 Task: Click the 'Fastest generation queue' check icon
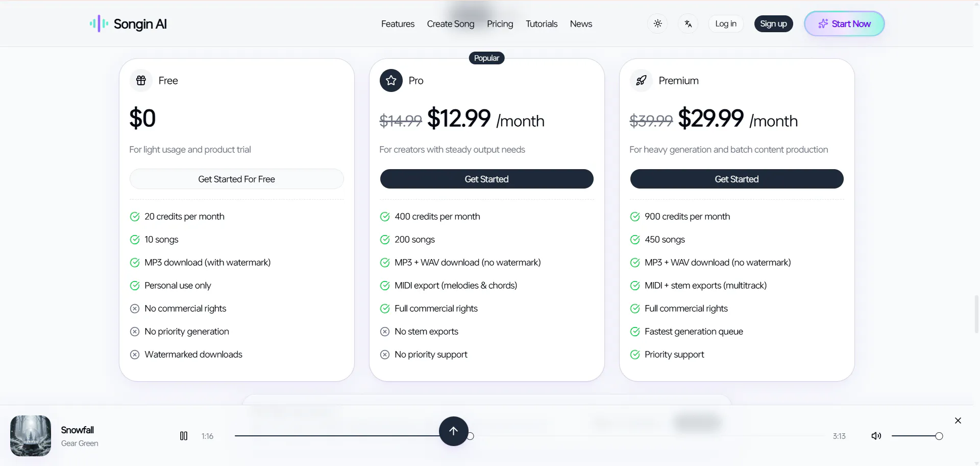click(635, 332)
